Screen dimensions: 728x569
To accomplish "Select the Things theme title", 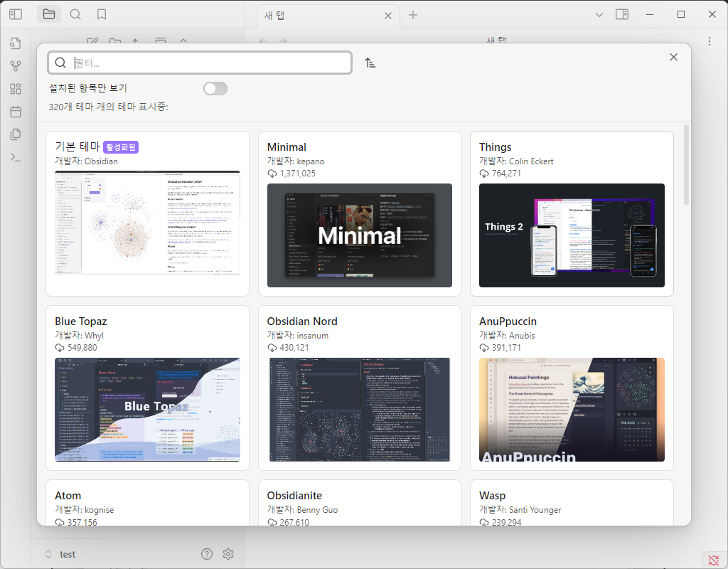I will click(495, 147).
